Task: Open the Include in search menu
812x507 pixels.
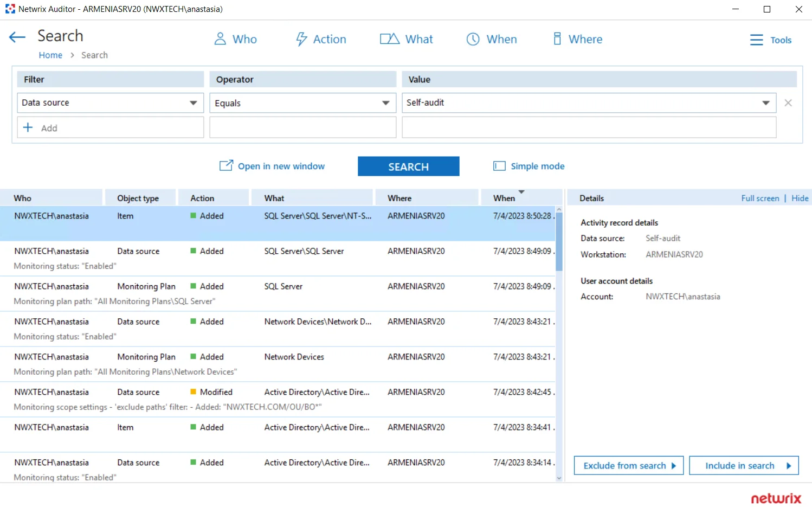Action: pyautogui.click(x=744, y=465)
